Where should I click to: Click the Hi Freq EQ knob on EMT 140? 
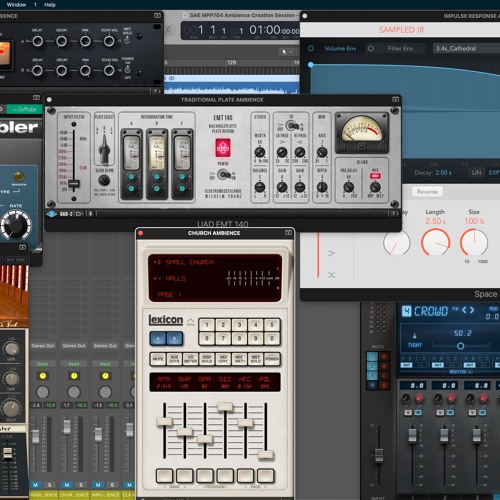(300, 152)
